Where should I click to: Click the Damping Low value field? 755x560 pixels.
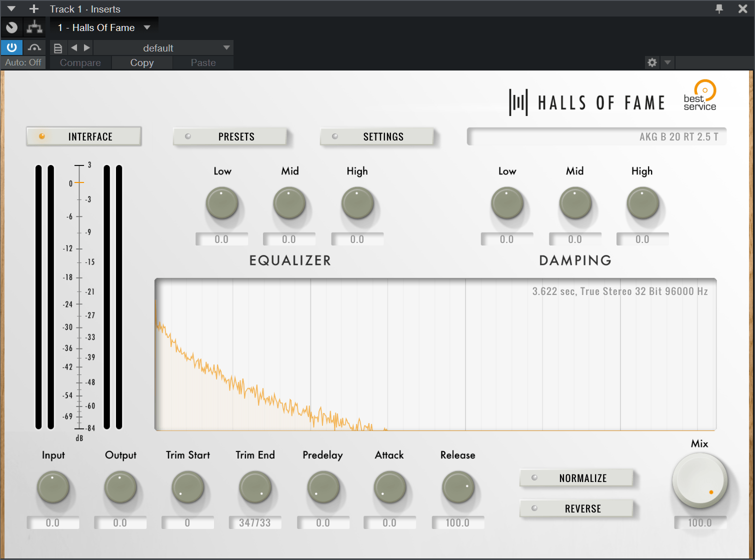(x=507, y=239)
